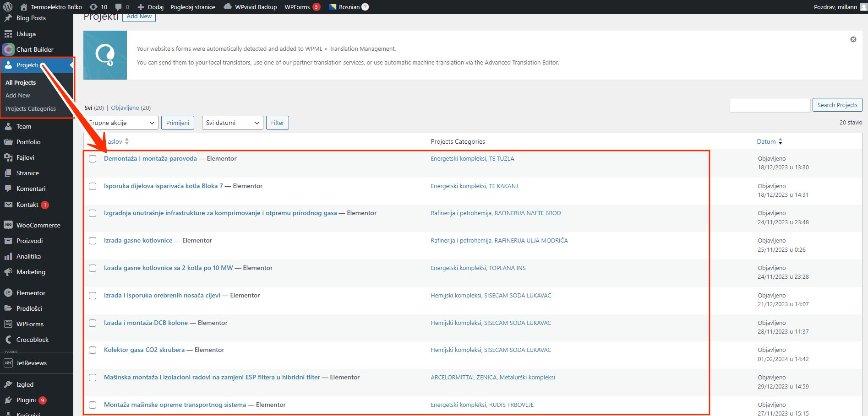Click the Analitika bar chart icon

pyautogui.click(x=8, y=256)
